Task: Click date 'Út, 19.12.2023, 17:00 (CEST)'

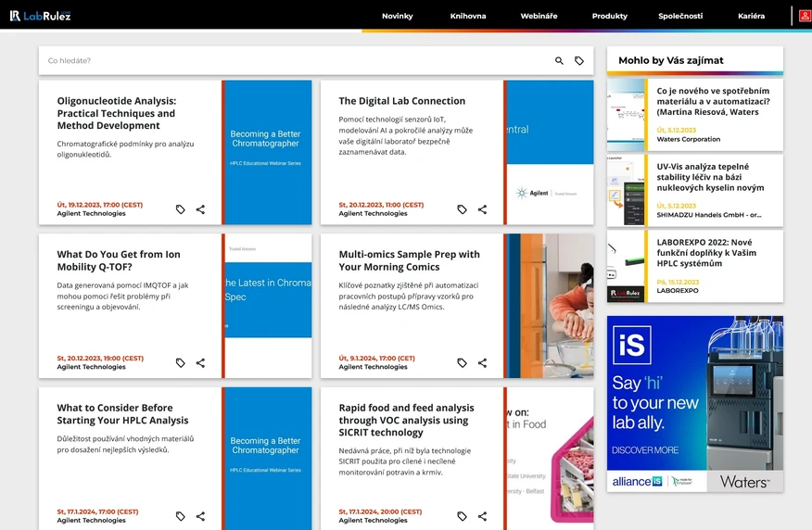Action: pyautogui.click(x=100, y=205)
